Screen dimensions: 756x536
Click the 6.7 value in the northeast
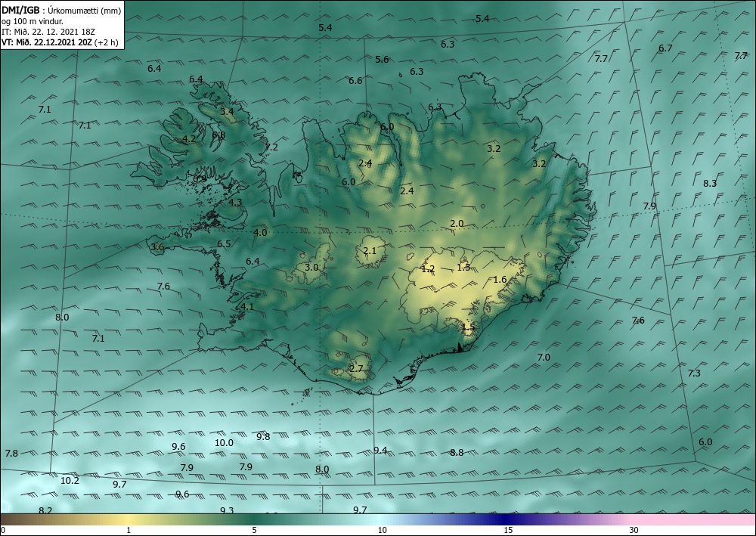[665, 48]
